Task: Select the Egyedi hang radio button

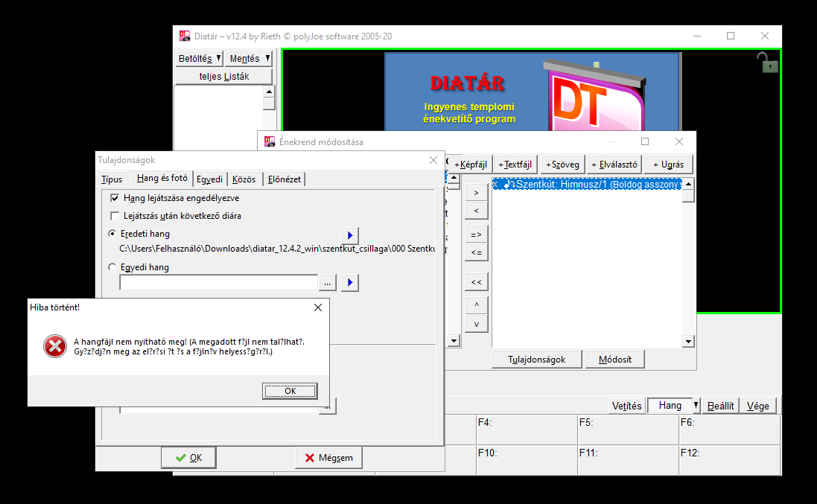Action: (112, 267)
